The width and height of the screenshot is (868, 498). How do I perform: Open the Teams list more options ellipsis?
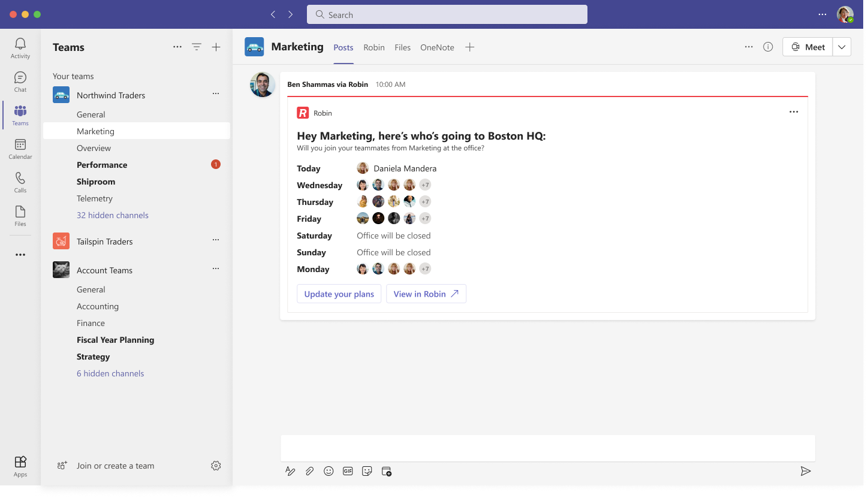pos(177,47)
